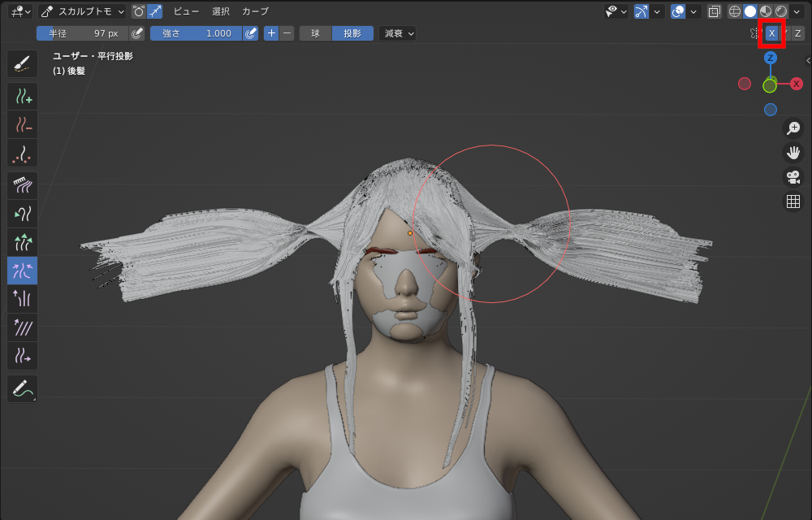The width and height of the screenshot is (812, 520).
Task: Toggle X axis symmetry button
Action: (x=771, y=33)
